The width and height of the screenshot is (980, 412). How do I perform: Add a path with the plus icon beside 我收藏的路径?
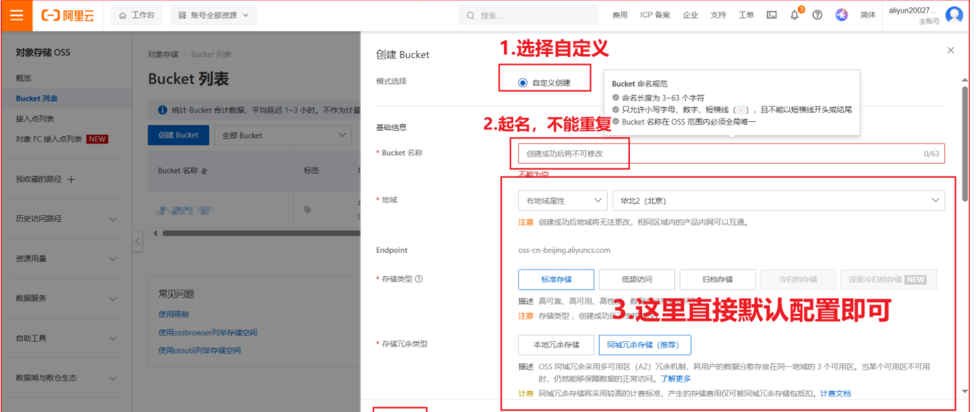pyautogui.click(x=71, y=179)
